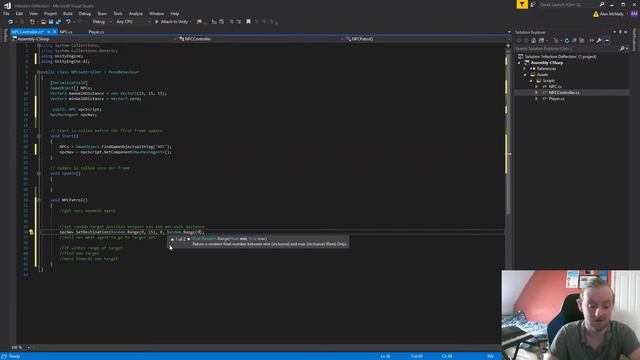Collapse the Assets folder node
The image size is (640, 360).
tap(525, 75)
